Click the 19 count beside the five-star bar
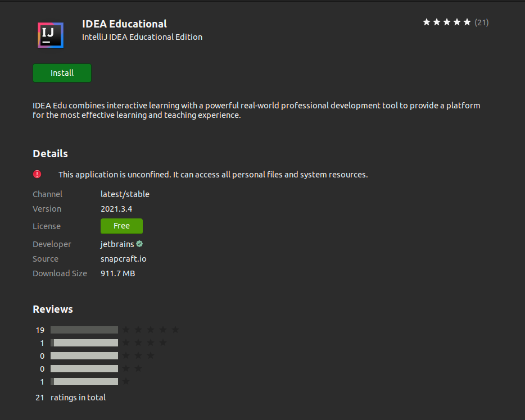This screenshot has height=420, width=525. click(40, 330)
